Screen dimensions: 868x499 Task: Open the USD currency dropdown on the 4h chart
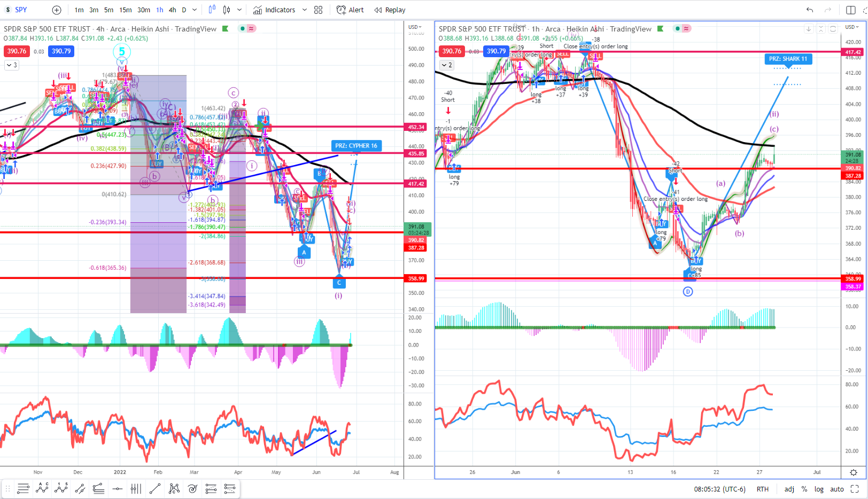(415, 27)
